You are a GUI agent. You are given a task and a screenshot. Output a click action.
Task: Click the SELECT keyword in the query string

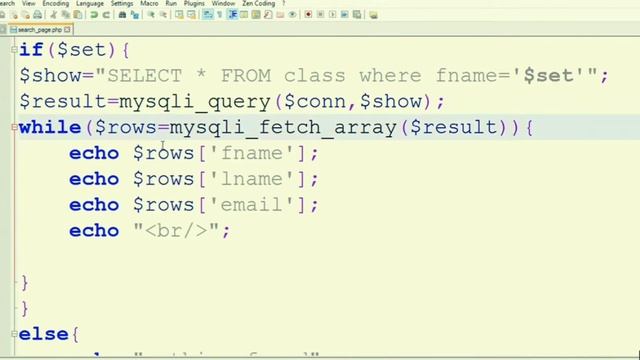(145, 76)
